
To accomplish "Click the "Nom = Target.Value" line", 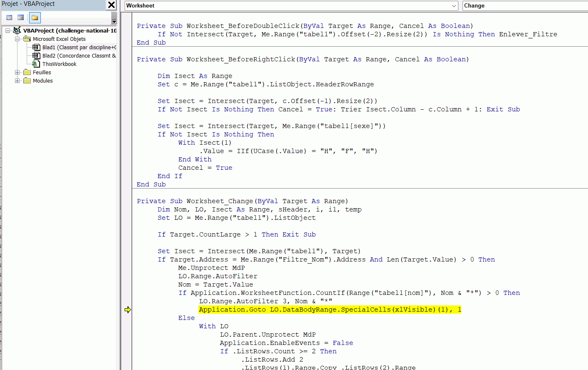I will 216,284.
